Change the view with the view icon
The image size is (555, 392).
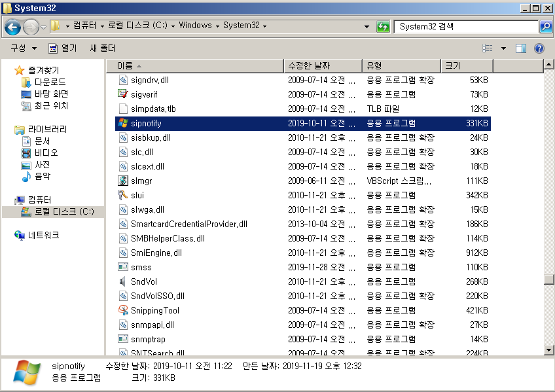point(488,48)
